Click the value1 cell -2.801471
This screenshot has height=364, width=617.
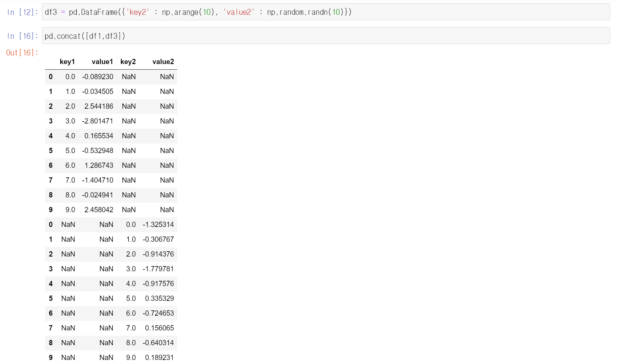pos(98,121)
